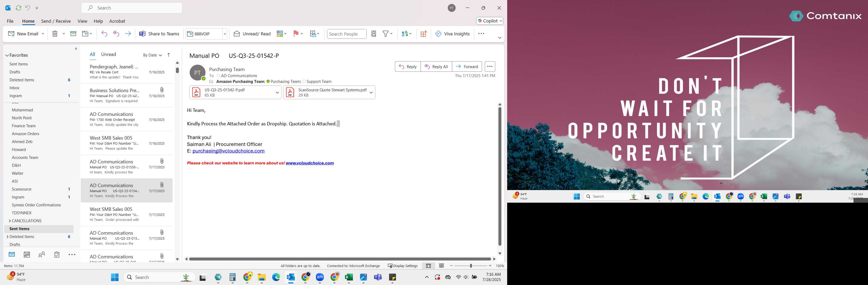Click the Move to folder icon
The height and width of the screenshot is (285, 868).
85,34
